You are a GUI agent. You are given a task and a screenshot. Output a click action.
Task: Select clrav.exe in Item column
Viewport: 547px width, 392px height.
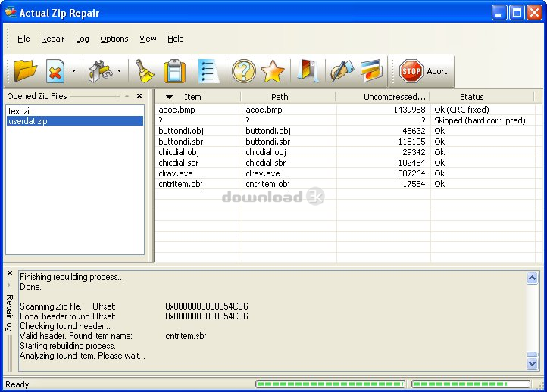(x=176, y=173)
